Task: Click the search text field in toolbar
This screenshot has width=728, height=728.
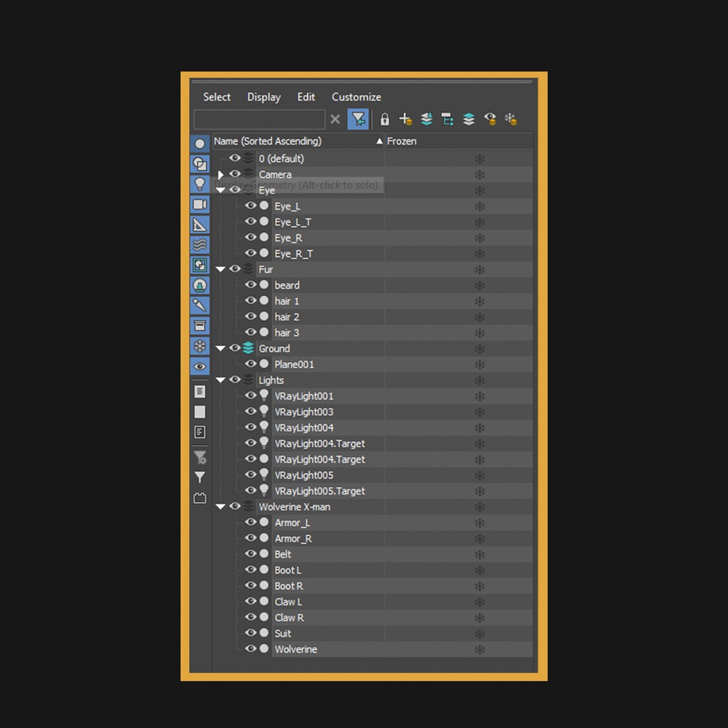Action: (260, 119)
